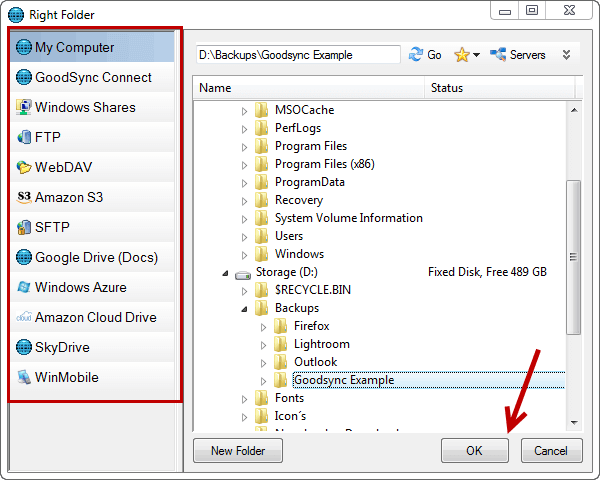
Task: Close the Right Folder dialog
Action: tap(569, 10)
